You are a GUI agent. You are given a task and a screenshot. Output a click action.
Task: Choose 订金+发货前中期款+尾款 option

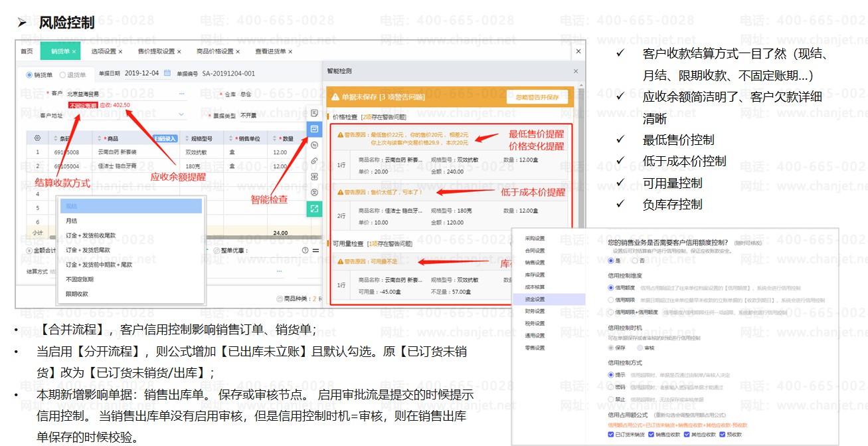pyautogui.click(x=131, y=265)
